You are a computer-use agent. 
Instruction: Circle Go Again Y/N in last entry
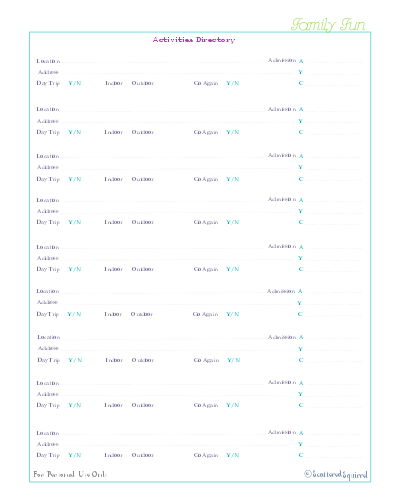(x=233, y=455)
